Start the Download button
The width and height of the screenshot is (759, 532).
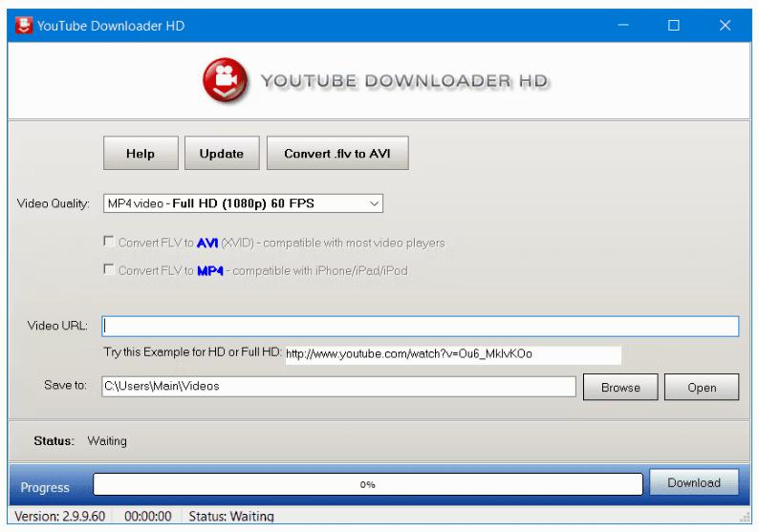coord(694,483)
